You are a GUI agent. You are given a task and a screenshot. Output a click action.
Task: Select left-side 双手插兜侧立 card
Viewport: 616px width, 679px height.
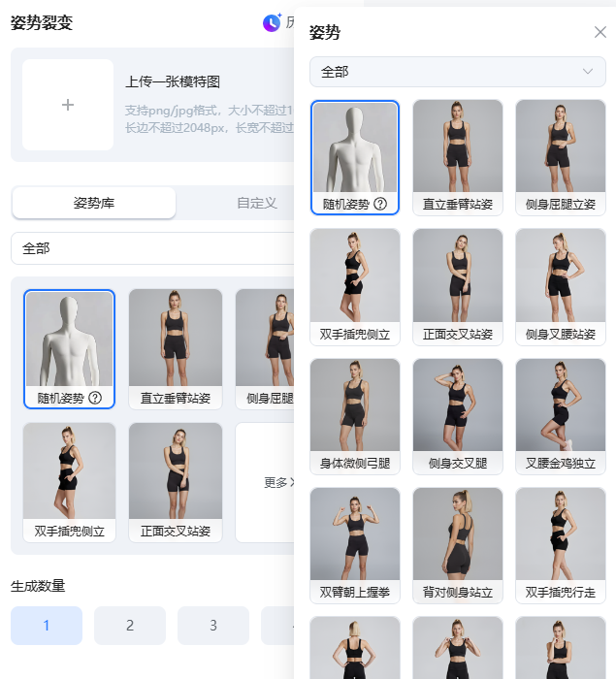tap(69, 482)
